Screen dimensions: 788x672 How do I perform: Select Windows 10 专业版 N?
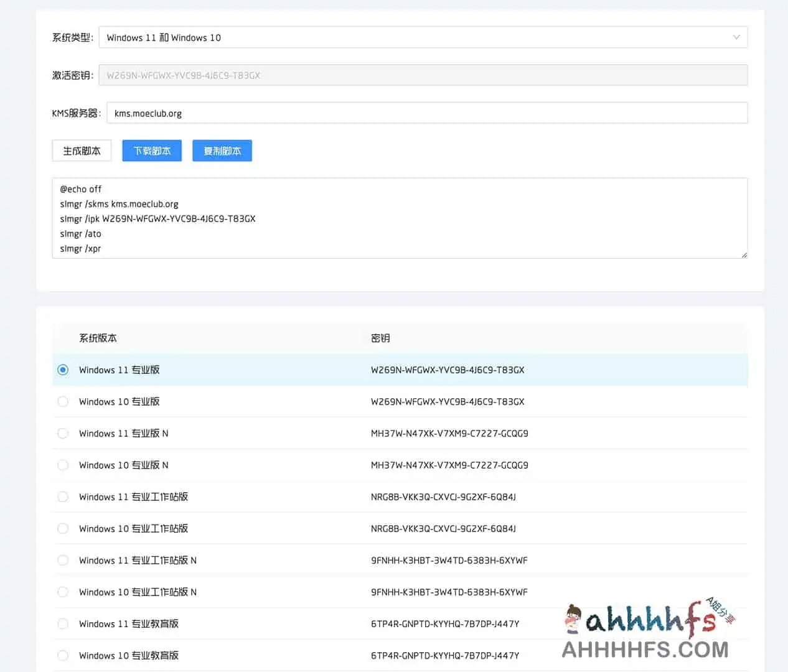[x=62, y=465]
